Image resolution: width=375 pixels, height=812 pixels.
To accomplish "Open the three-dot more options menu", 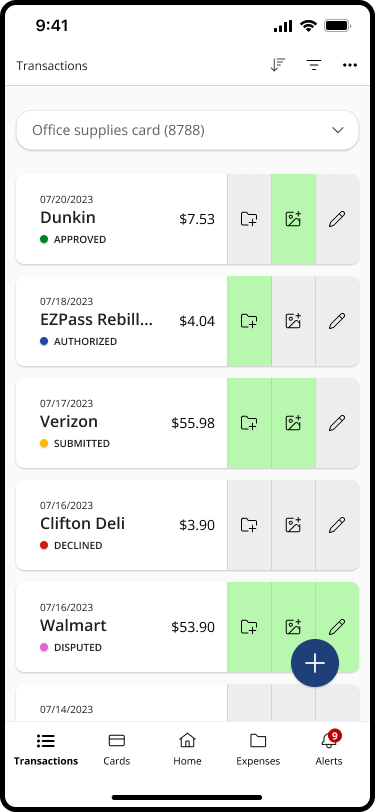I will tap(350, 65).
